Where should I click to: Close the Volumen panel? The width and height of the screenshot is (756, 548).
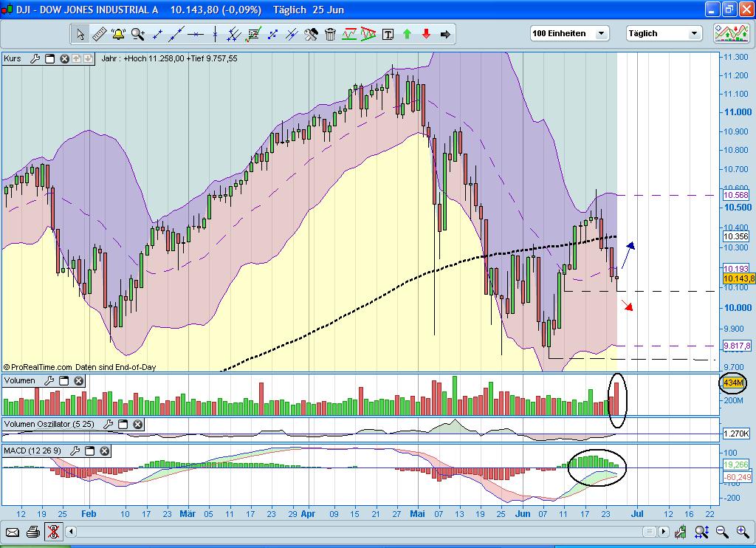tap(78, 380)
